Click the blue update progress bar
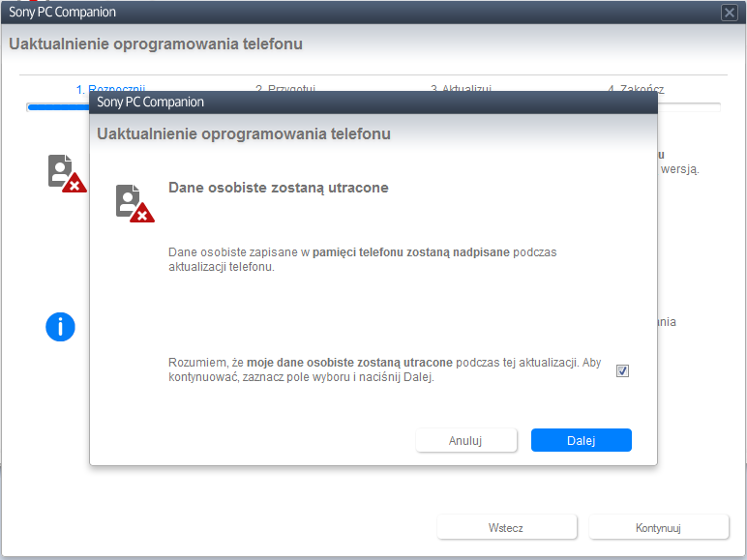Viewport: 747px width, 560px height. pyautogui.click(x=58, y=107)
